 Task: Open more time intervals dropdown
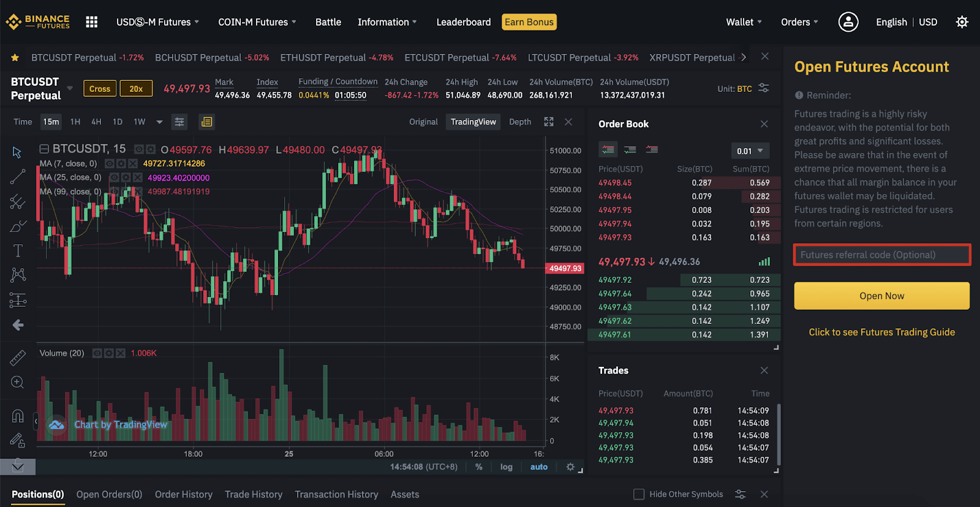[159, 122]
